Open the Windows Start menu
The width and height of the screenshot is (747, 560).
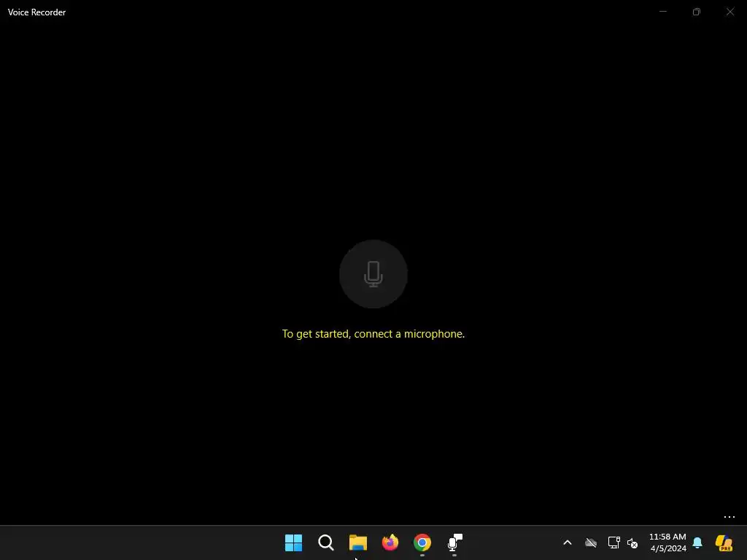tap(293, 542)
